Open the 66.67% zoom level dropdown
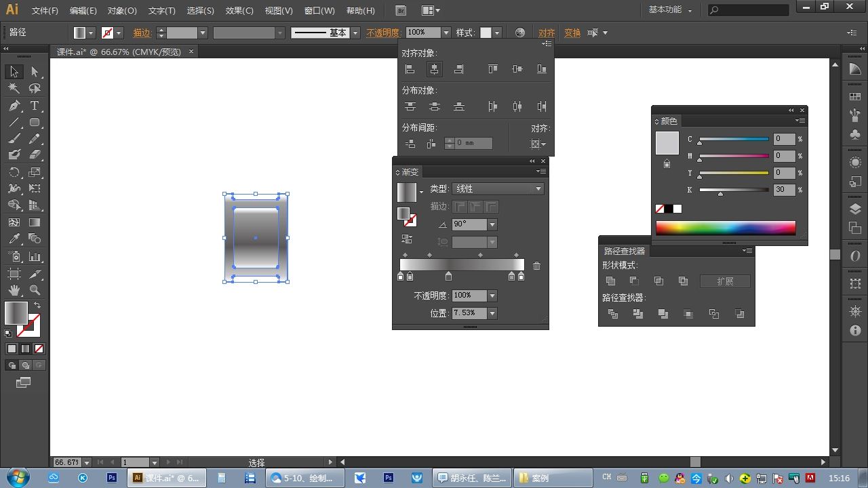 [87, 462]
